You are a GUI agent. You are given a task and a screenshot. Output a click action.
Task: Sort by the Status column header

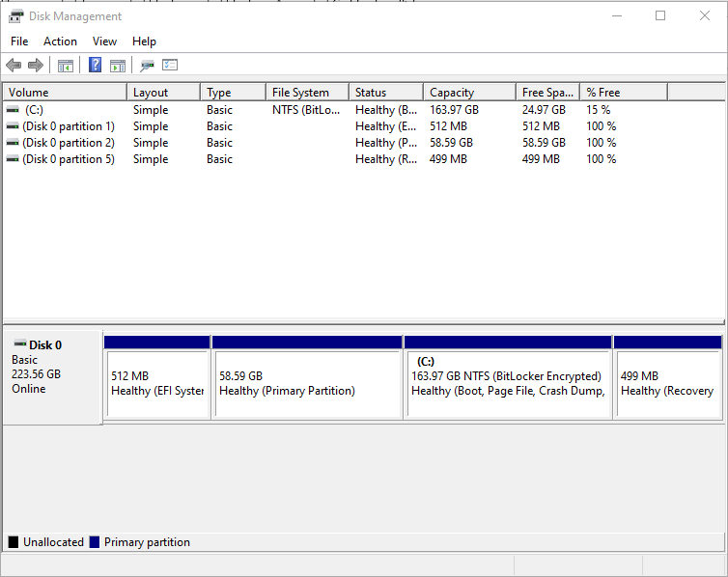[x=387, y=93]
